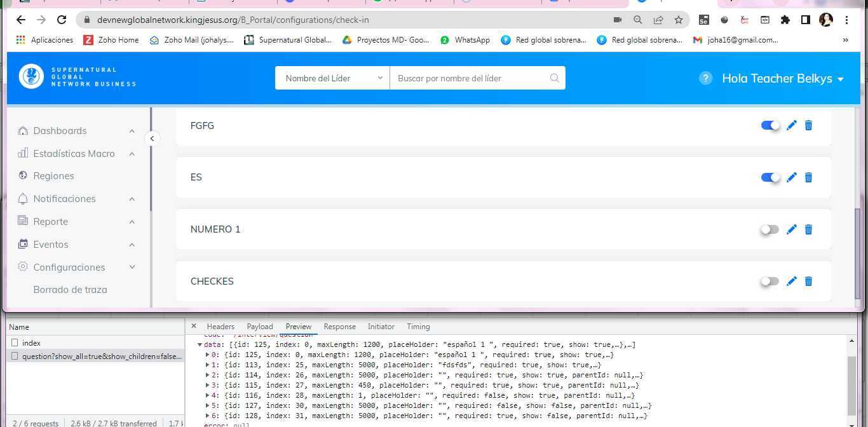Expand the data entry with id 125
The image size is (868, 427).
click(208, 355)
